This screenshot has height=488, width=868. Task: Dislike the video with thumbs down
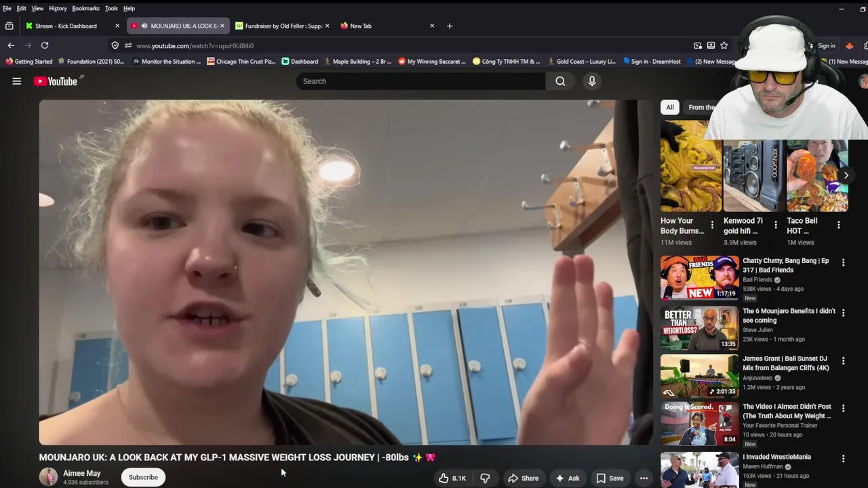485,478
